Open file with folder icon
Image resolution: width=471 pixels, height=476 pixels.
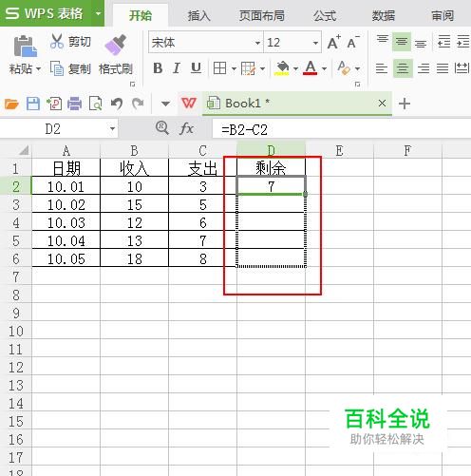[11, 104]
